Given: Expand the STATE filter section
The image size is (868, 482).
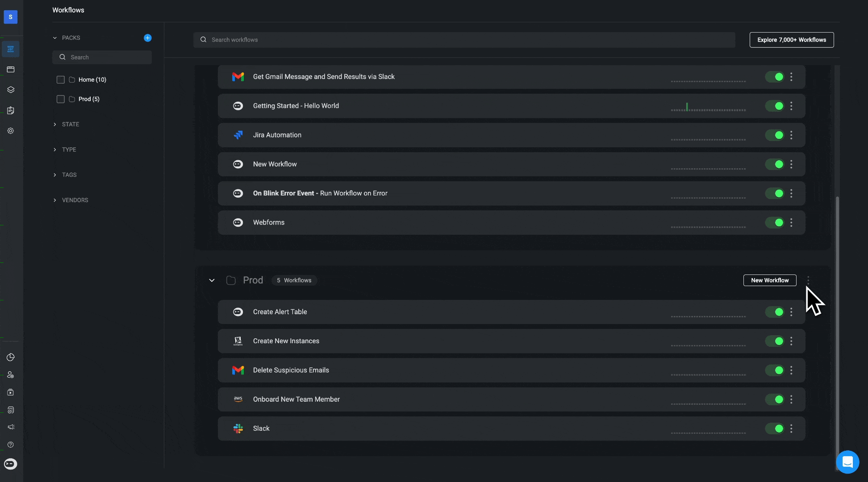Looking at the screenshot, I should 70,125.
